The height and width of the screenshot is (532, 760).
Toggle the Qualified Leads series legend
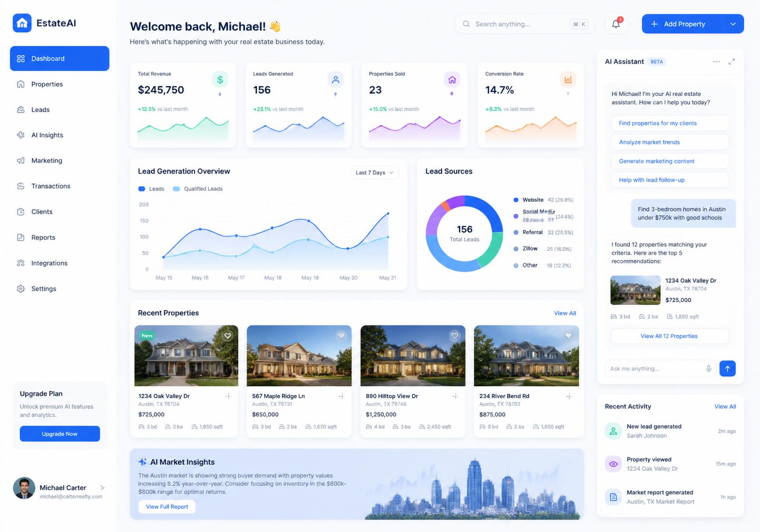198,189
